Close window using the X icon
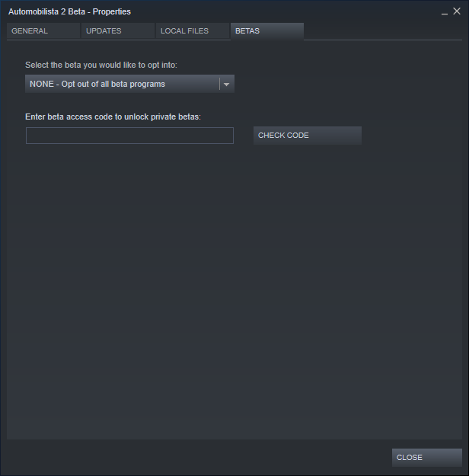This screenshot has width=469, height=476. [457, 11]
